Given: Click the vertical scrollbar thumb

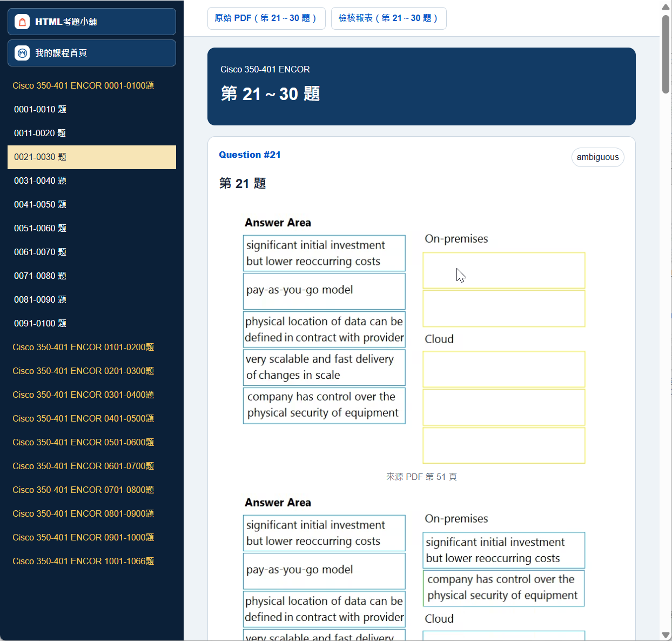Looking at the screenshot, I should click(x=666, y=54).
